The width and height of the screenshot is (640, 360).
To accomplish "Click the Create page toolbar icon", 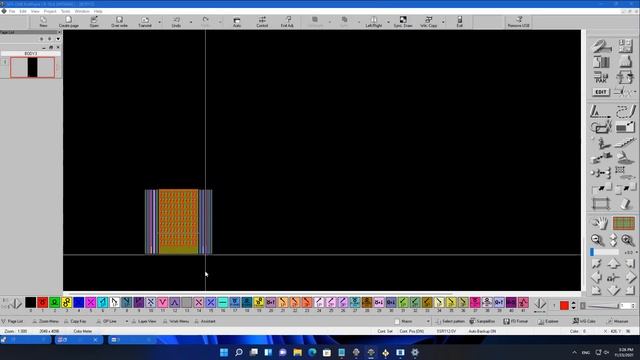I will 69,22.
